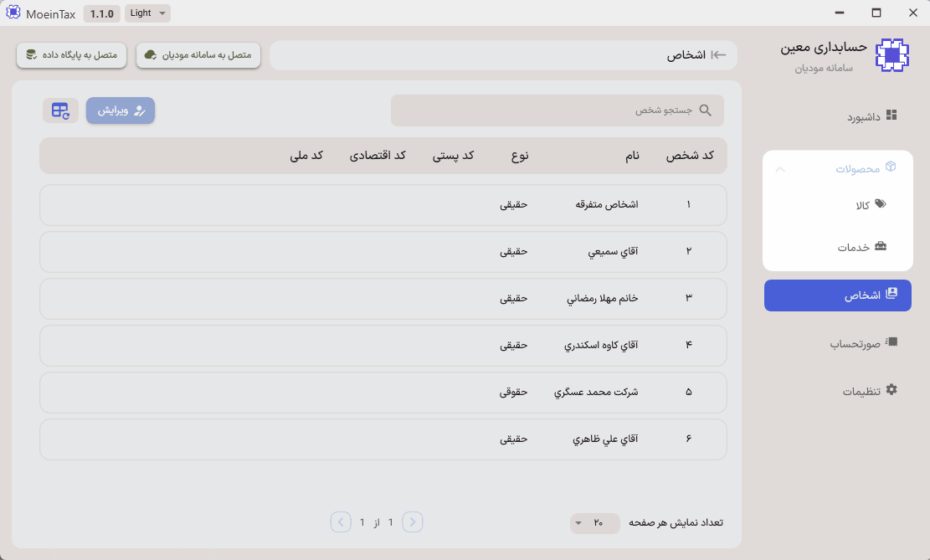Click the tag icon next to کالا
Image resolution: width=930 pixels, height=560 pixels.
tap(881, 203)
